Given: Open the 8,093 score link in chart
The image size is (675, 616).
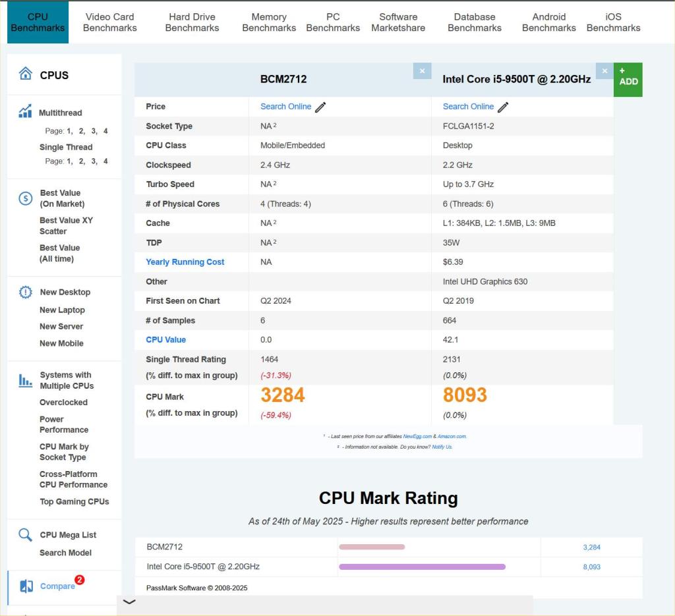Looking at the screenshot, I should coord(591,567).
